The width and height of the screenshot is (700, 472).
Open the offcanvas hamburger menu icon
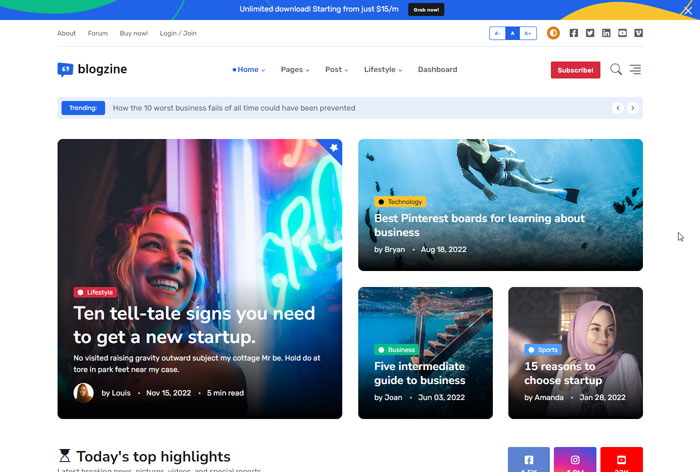click(635, 69)
